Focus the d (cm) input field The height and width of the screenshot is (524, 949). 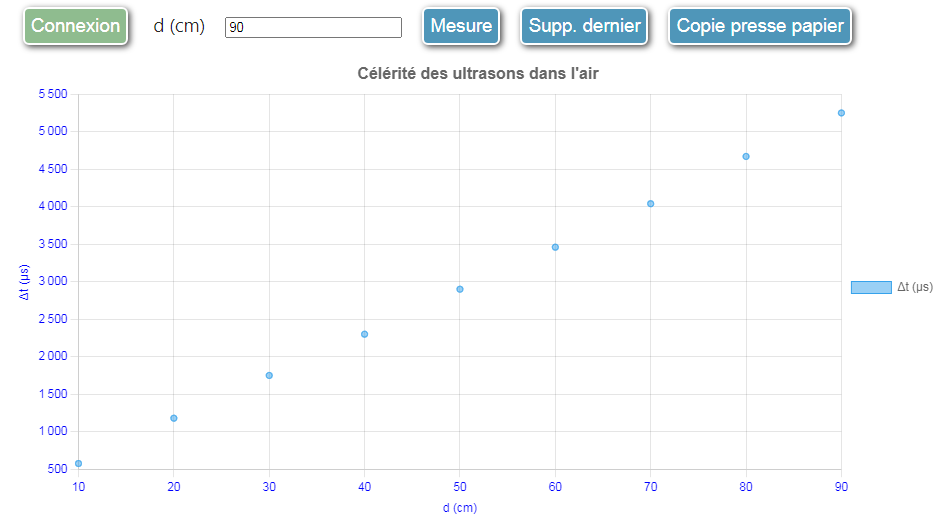tap(313, 27)
